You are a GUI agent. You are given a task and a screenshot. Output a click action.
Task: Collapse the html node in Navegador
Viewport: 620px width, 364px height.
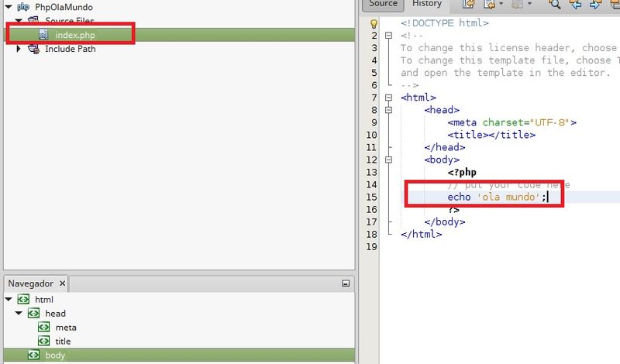(9, 299)
